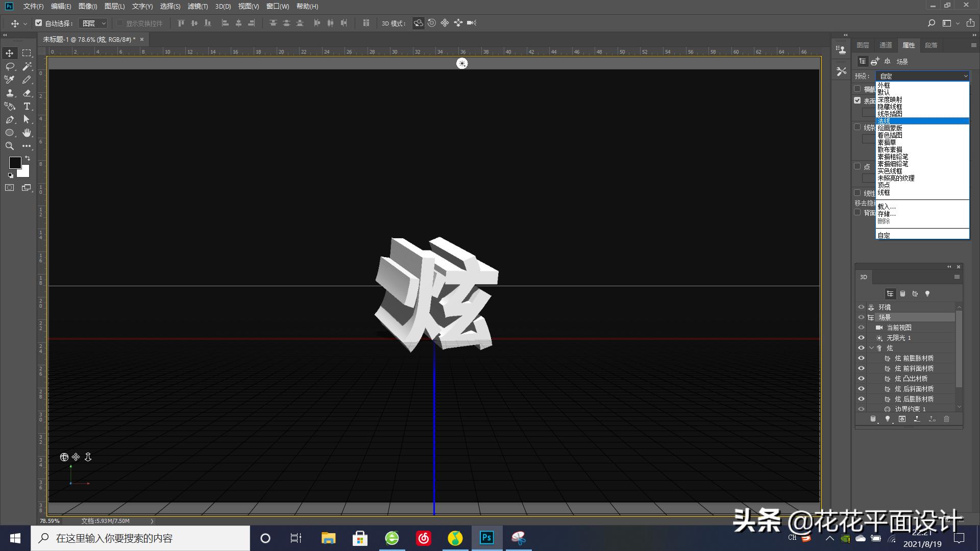Hide the 无限光 1 light layer
The width and height of the screenshot is (980, 551).
[862, 337]
